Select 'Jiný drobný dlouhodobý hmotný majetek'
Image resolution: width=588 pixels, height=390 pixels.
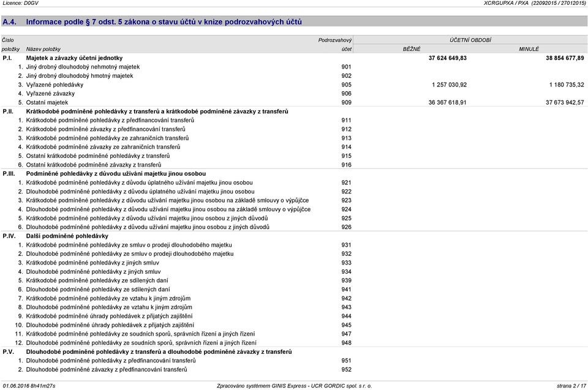80,76
